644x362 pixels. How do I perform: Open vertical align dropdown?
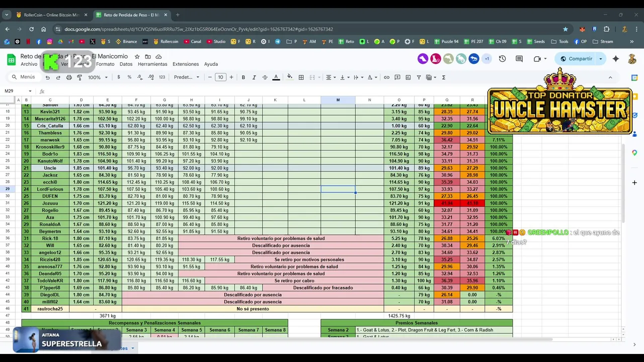344,77
